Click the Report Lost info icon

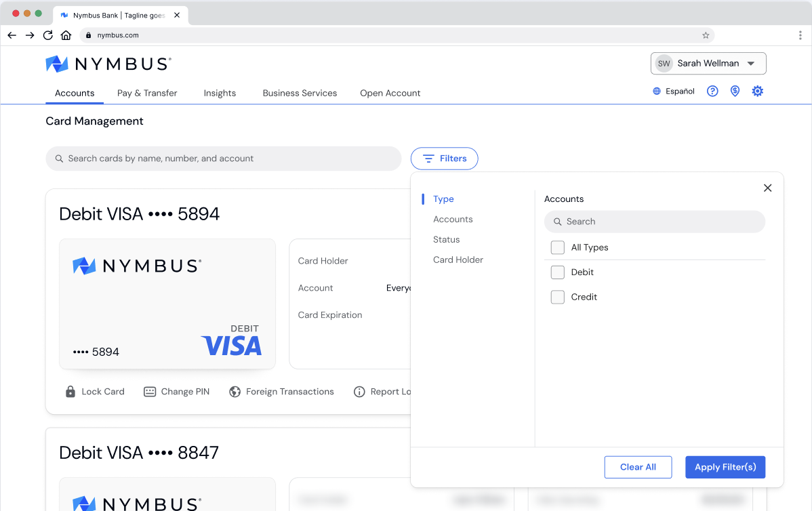tap(359, 392)
